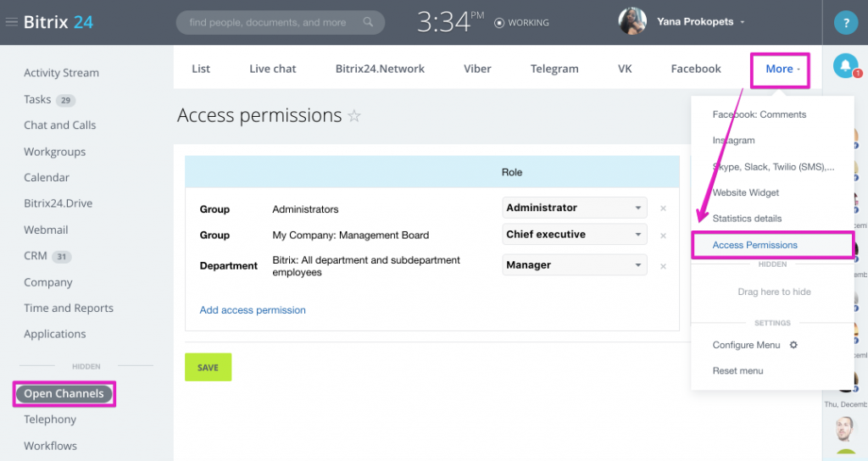
Task: Open Activity Stream in sidebar
Action: (x=61, y=73)
